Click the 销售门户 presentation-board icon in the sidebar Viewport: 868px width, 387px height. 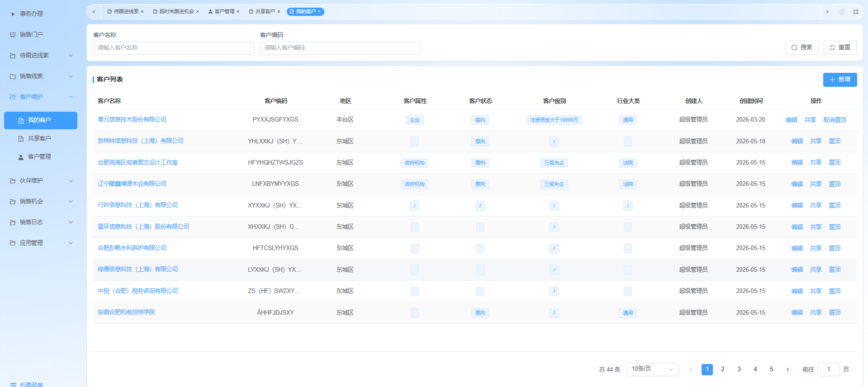pos(13,35)
